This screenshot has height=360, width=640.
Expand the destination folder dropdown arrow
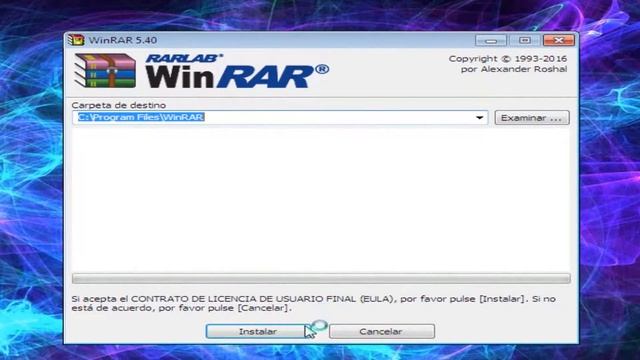pyautogui.click(x=480, y=118)
